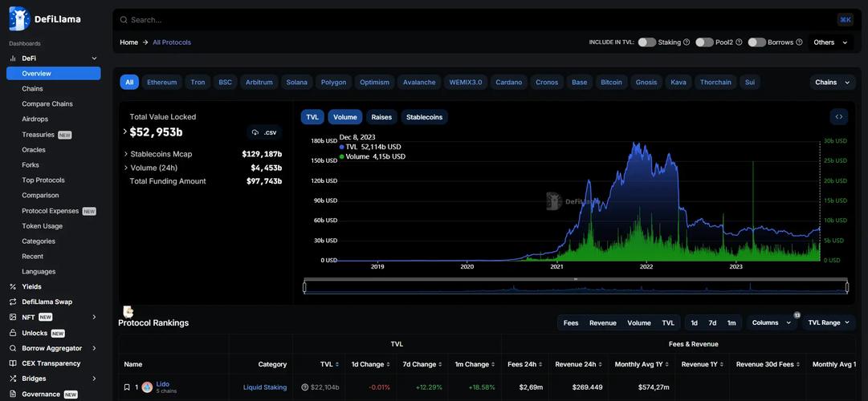Select the All chains tab

tap(129, 82)
